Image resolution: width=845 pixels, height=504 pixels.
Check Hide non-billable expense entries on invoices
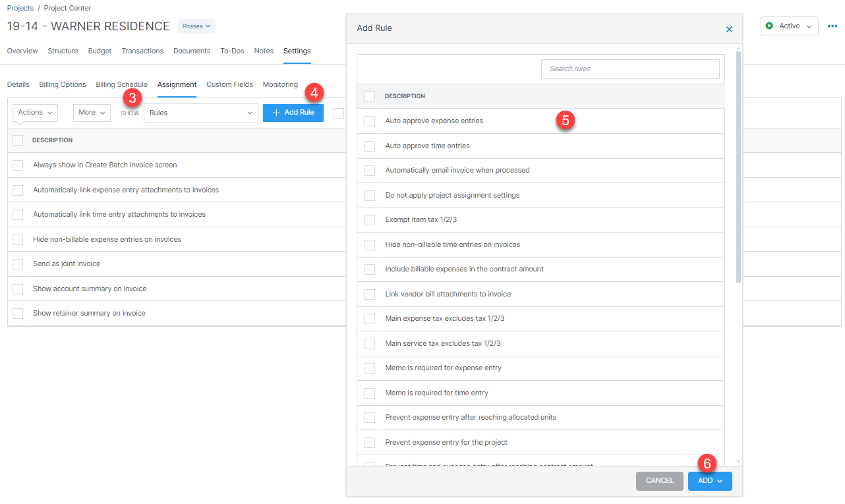pyautogui.click(x=18, y=239)
